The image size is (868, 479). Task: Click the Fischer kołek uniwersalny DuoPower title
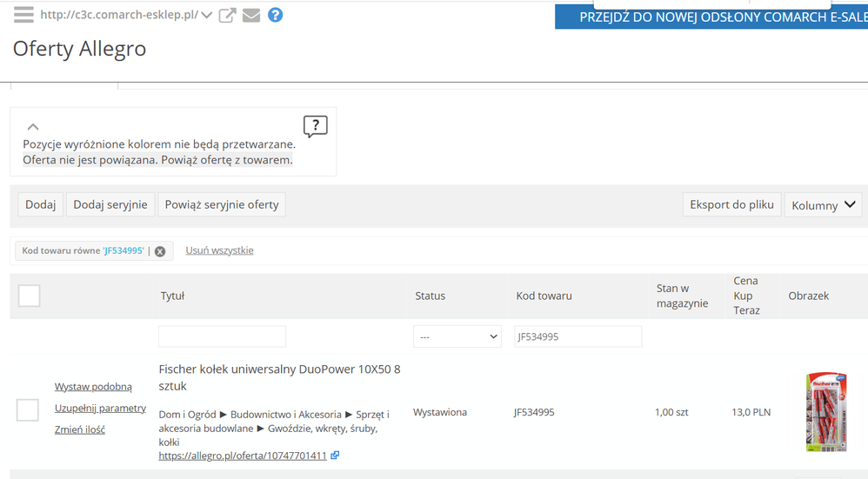[x=279, y=377]
